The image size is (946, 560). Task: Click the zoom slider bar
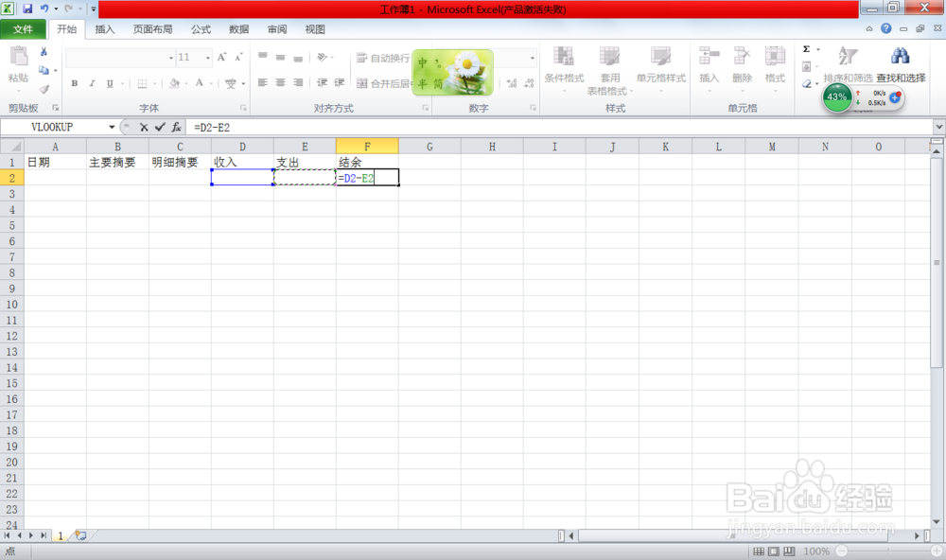tap(888, 551)
